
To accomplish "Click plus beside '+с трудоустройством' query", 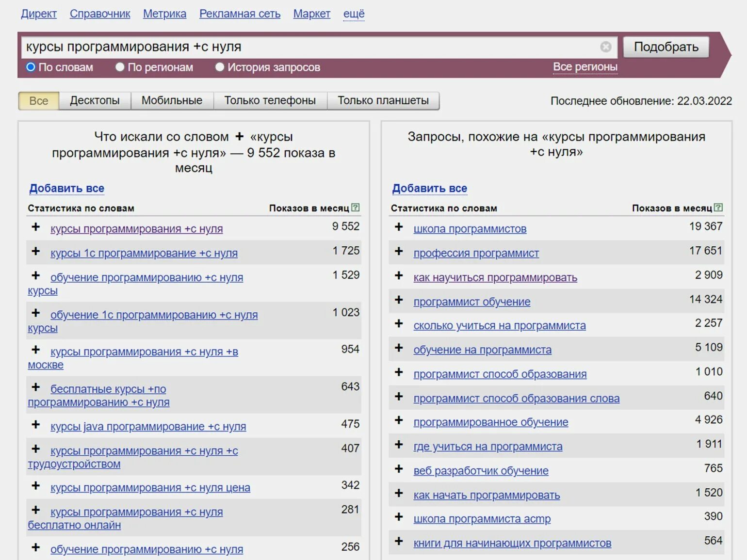I will (36, 448).
